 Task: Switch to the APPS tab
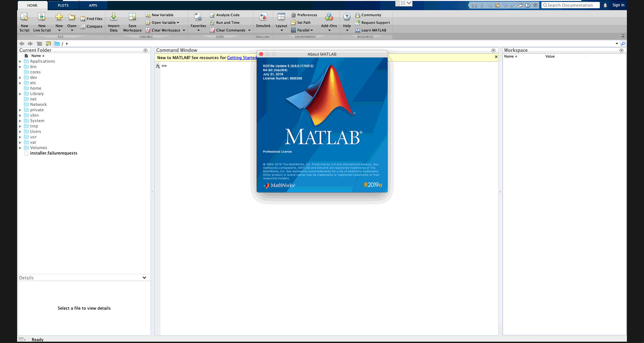tap(93, 5)
